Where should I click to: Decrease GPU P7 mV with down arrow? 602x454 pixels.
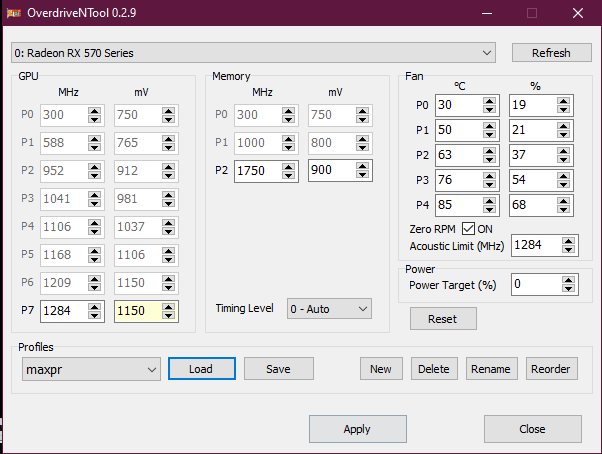(168, 315)
